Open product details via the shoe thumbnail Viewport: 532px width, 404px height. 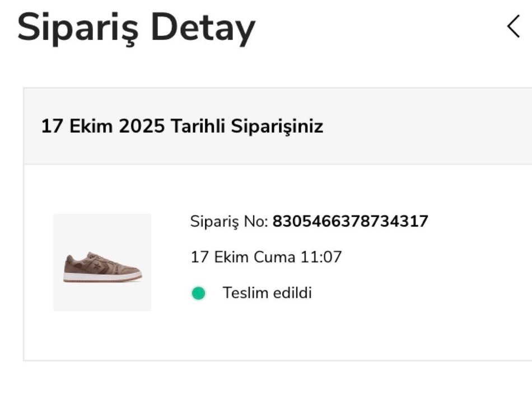coord(102,263)
